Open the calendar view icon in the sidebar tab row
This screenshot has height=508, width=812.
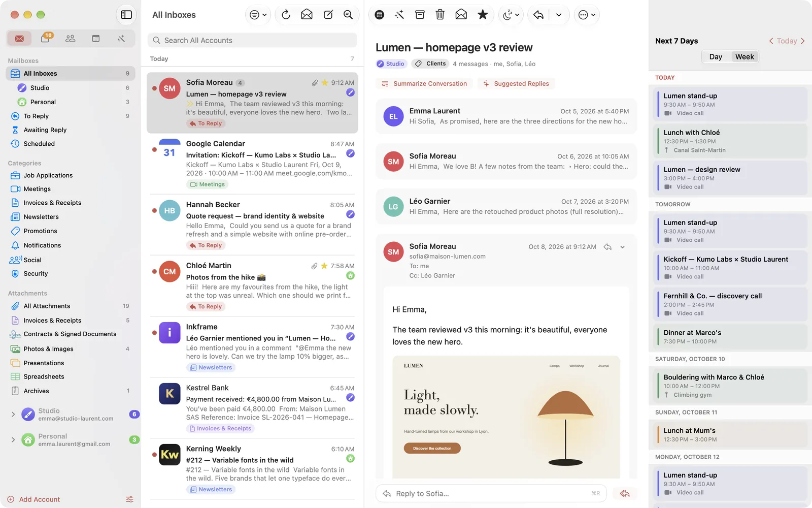click(x=95, y=39)
